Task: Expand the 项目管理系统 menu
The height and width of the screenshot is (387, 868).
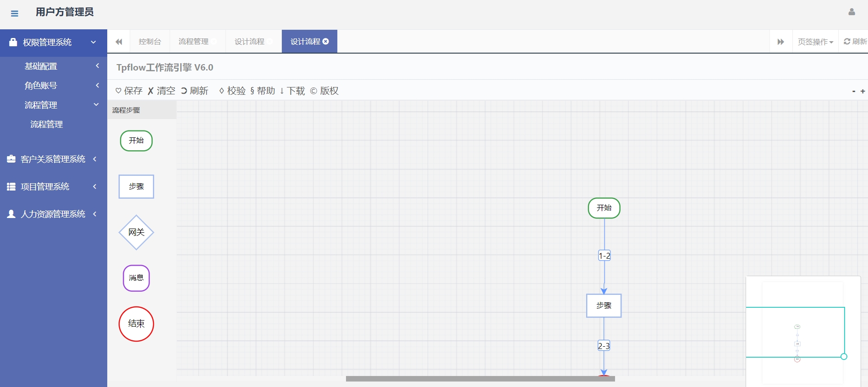Action: click(54, 186)
